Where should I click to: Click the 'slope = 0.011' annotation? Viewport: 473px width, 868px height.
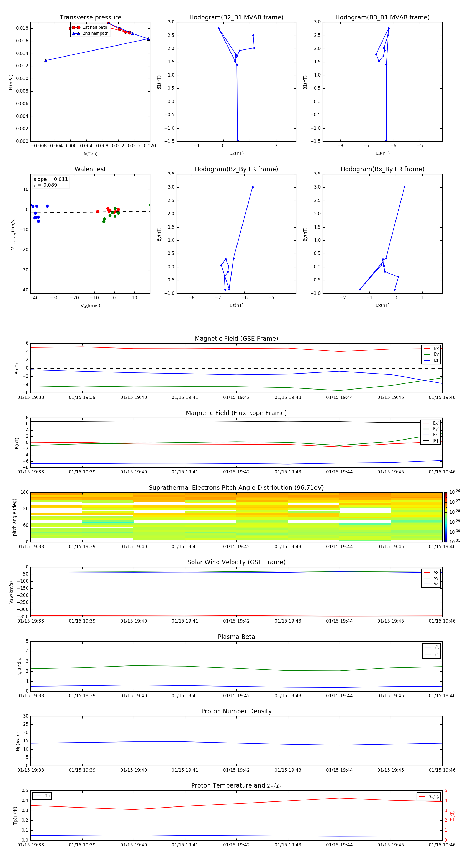[x=50, y=179]
